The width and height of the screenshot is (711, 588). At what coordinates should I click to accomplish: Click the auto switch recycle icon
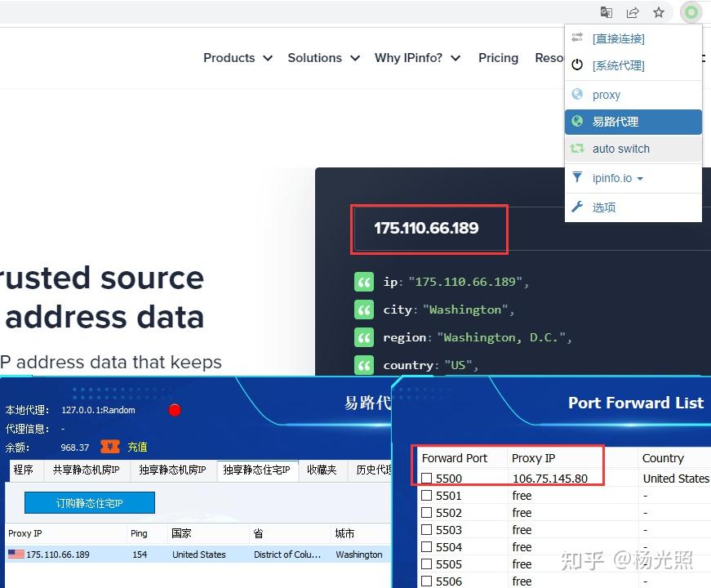575,149
